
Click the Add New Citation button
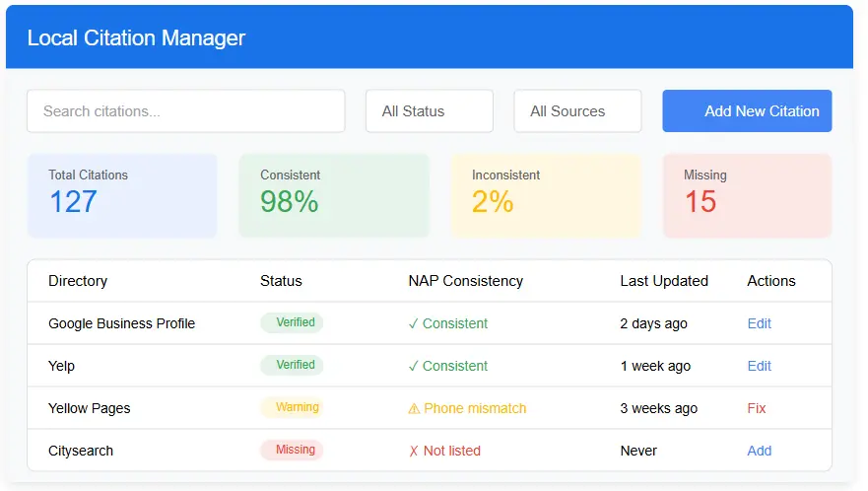pos(747,110)
